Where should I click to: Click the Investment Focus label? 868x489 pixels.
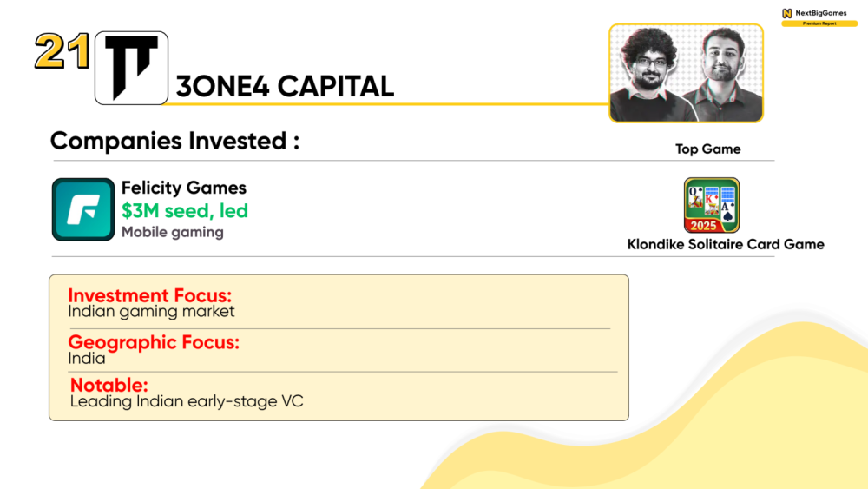150,295
